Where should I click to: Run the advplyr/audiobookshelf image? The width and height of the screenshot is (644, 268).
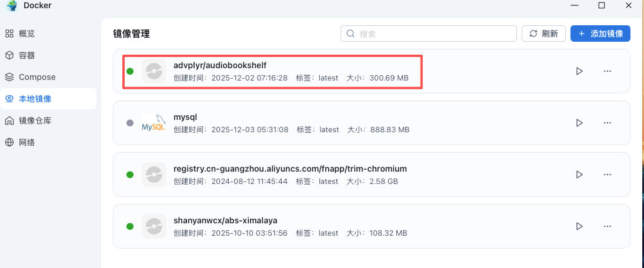[579, 71]
